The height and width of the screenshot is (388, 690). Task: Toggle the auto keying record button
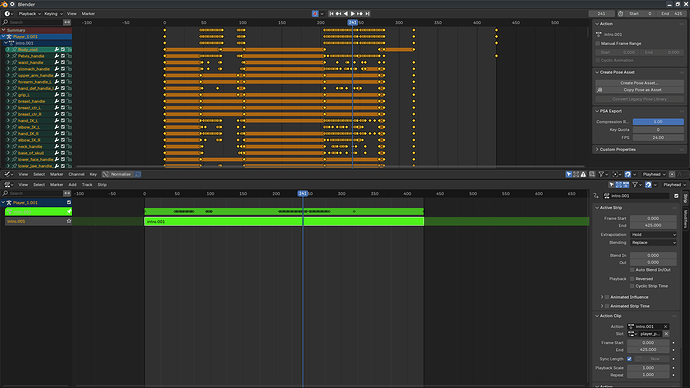point(315,14)
